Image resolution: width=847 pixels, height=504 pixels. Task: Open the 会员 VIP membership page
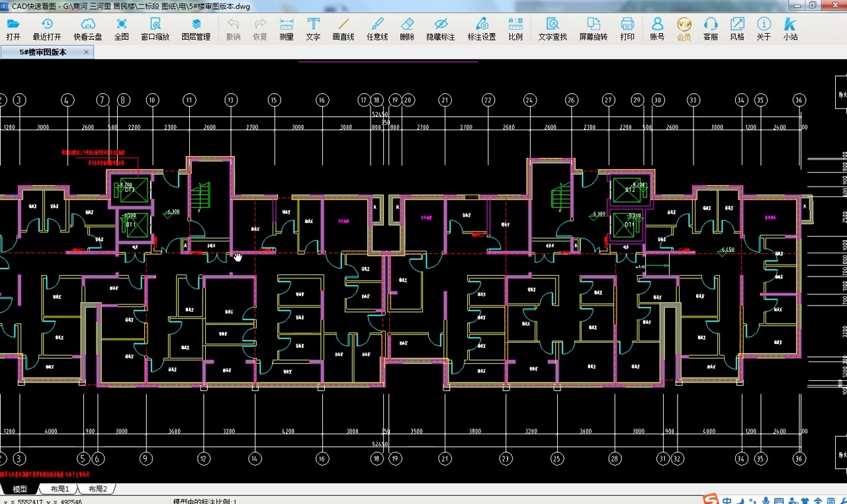coord(684,29)
